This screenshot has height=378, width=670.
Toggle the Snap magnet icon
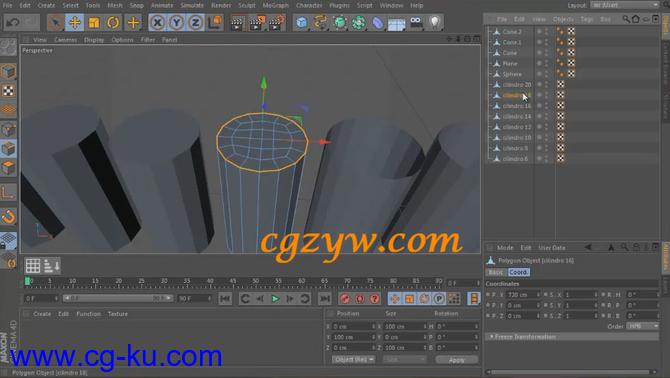click(x=8, y=217)
